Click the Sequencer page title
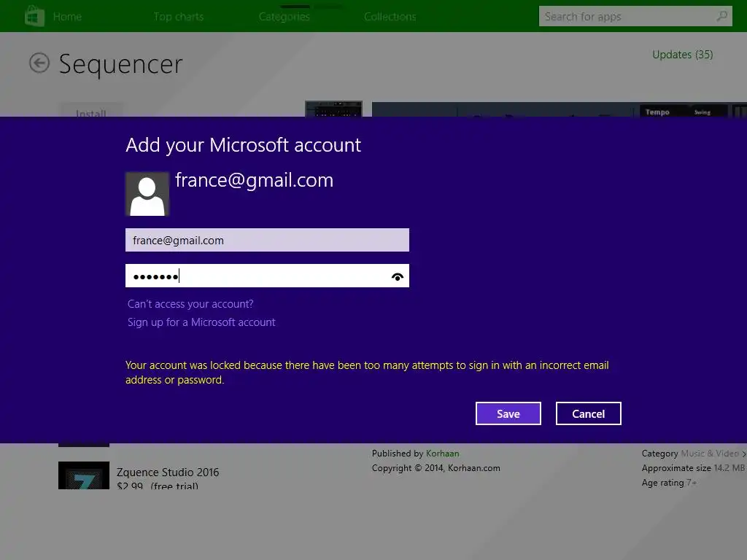The image size is (747, 560). pyautogui.click(x=120, y=64)
